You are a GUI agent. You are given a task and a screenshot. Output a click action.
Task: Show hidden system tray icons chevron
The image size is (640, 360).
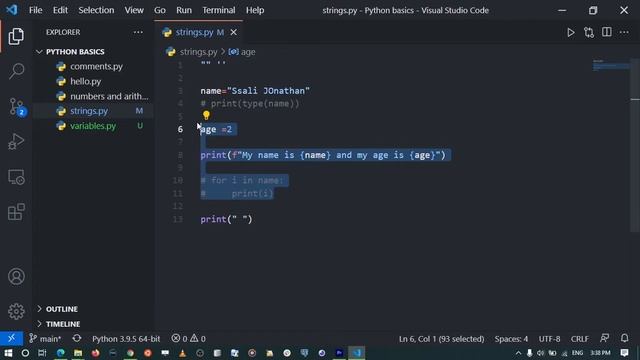coord(518,353)
